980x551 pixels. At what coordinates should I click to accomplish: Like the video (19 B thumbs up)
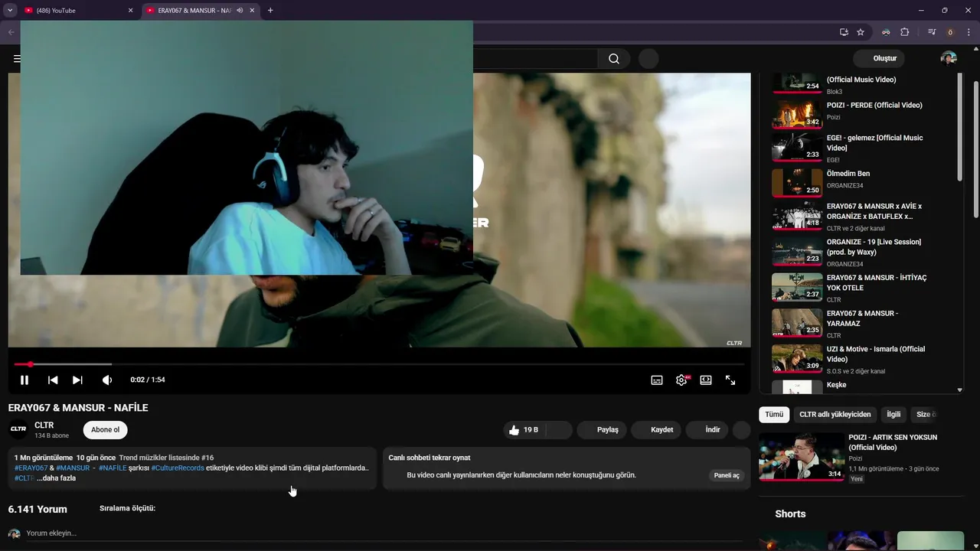coord(524,430)
